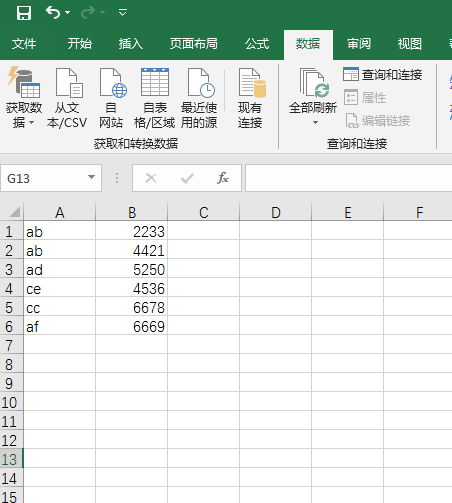This screenshot has height=503, width=452.
Task: Click the Save icon in quick access toolbar
Action: [24, 13]
